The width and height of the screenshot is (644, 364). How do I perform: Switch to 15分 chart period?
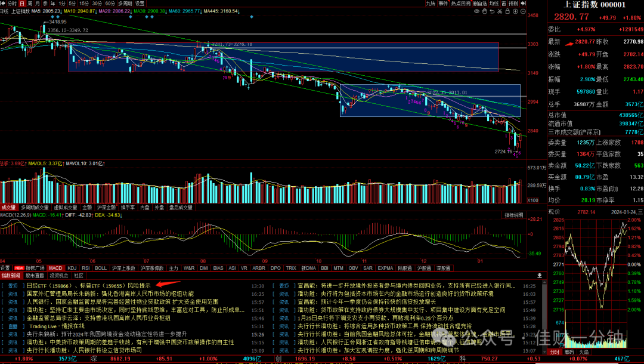pos(84,4)
